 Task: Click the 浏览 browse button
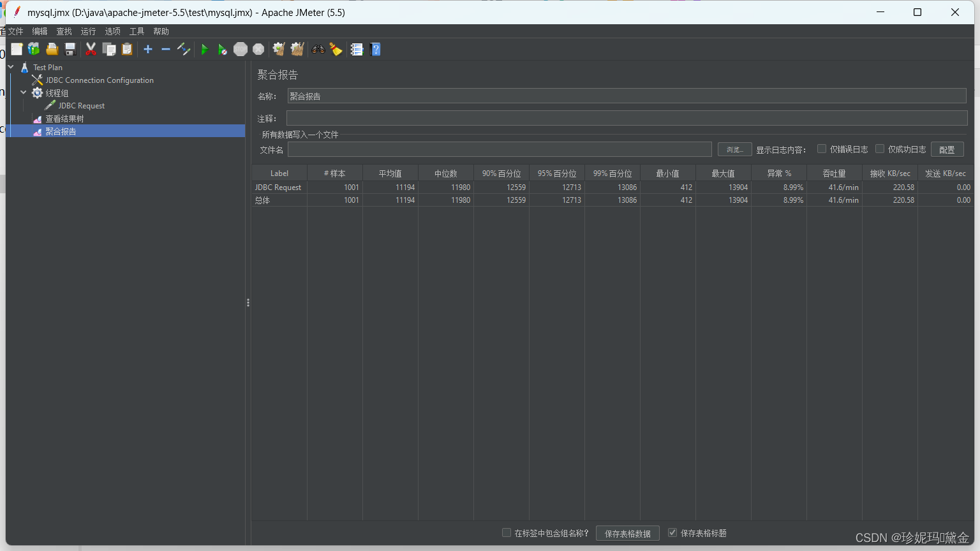pos(734,149)
